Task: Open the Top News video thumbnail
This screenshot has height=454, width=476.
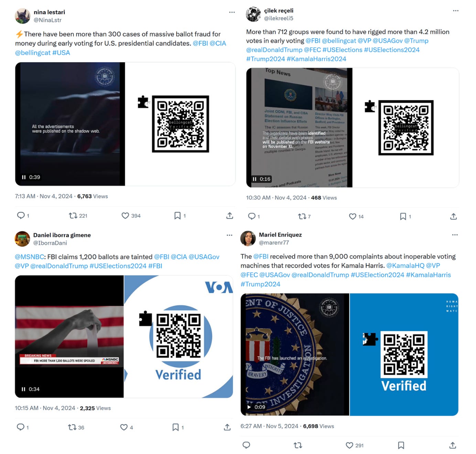Action: click(x=299, y=128)
